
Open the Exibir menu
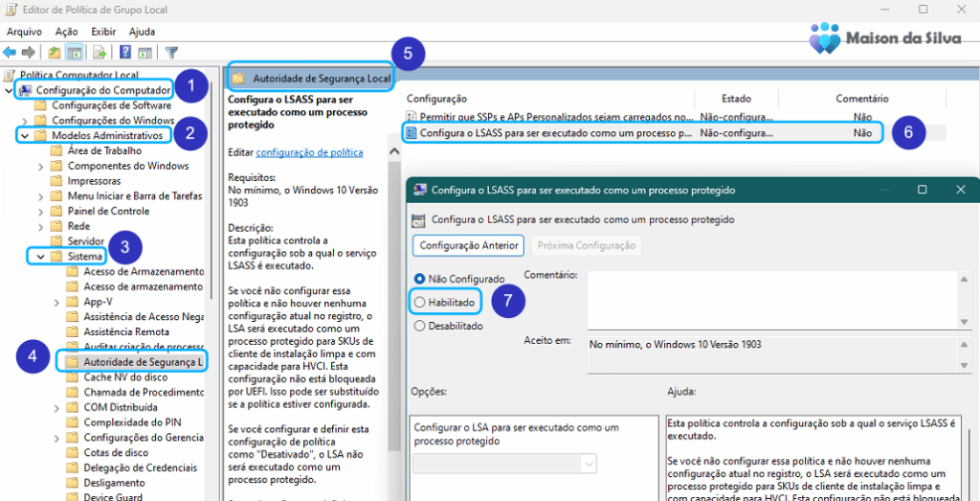tap(103, 32)
